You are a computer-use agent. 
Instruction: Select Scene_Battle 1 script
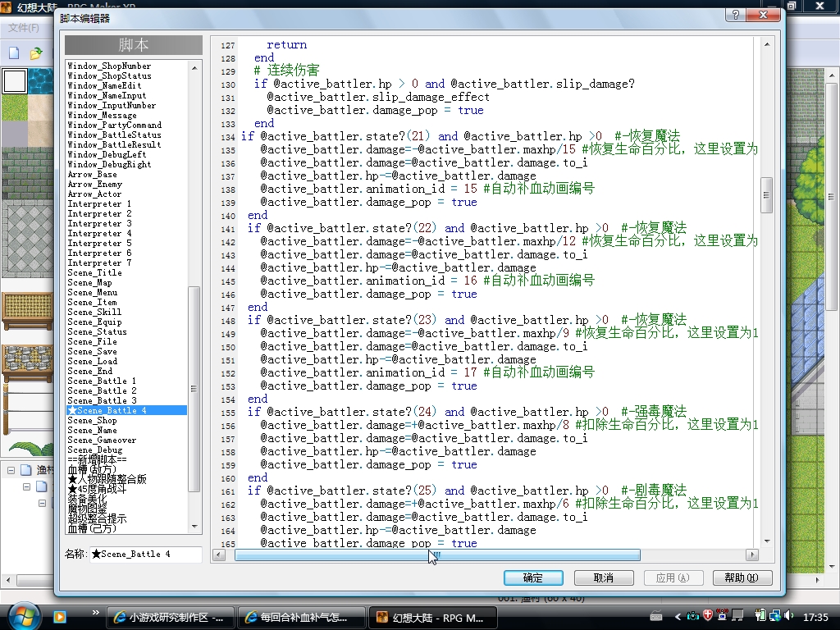tap(102, 381)
